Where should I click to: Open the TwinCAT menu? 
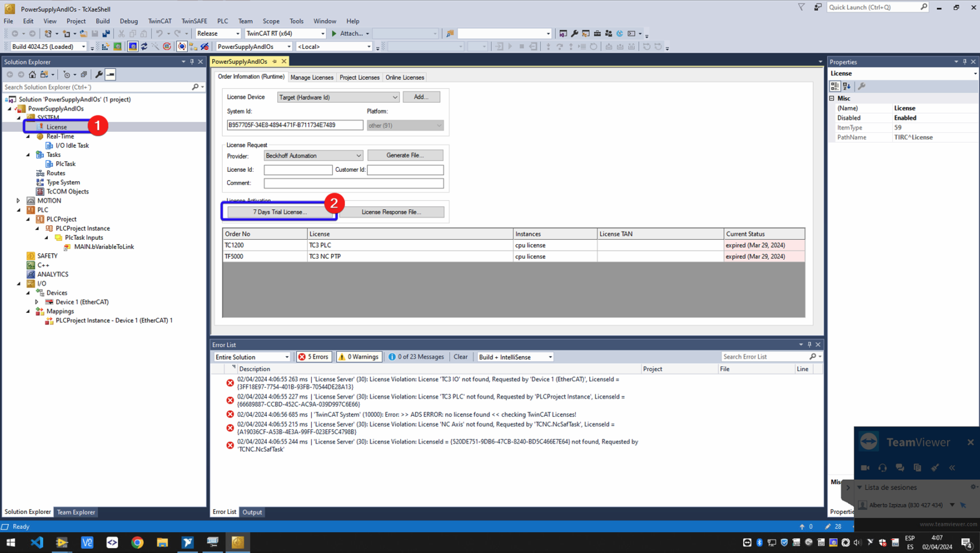160,21
